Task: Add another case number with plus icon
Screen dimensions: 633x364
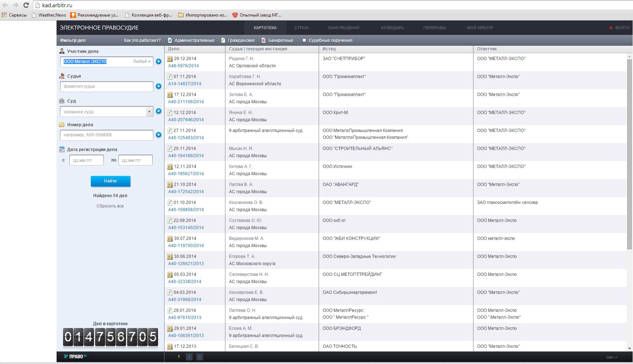Action: point(158,135)
